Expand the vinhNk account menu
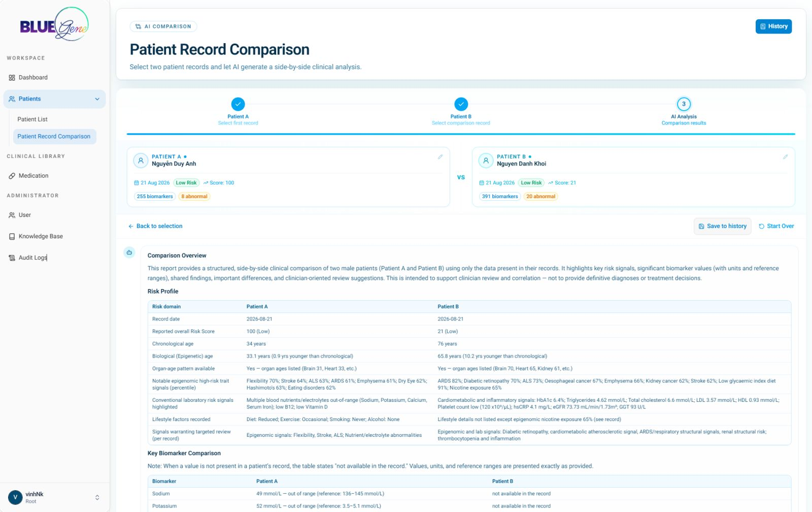Viewport: 812px width, 512px height. pos(97,497)
